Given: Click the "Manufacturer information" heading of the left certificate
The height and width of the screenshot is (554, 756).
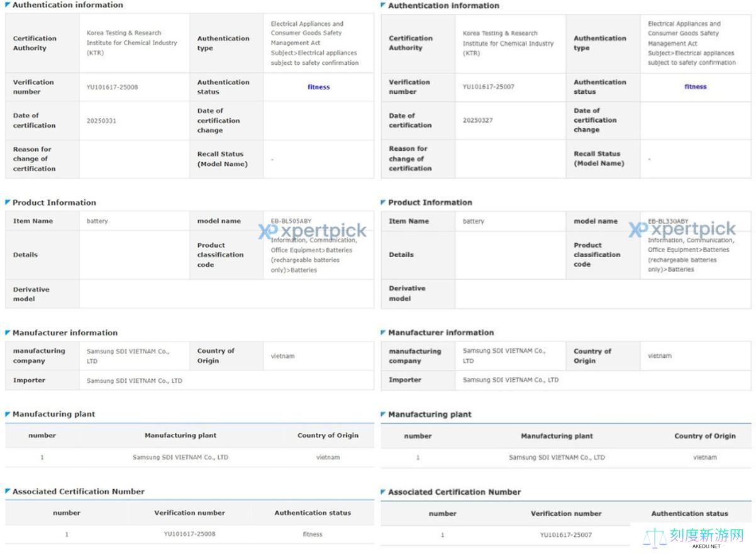Looking at the screenshot, I should pyautogui.click(x=65, y=333).
